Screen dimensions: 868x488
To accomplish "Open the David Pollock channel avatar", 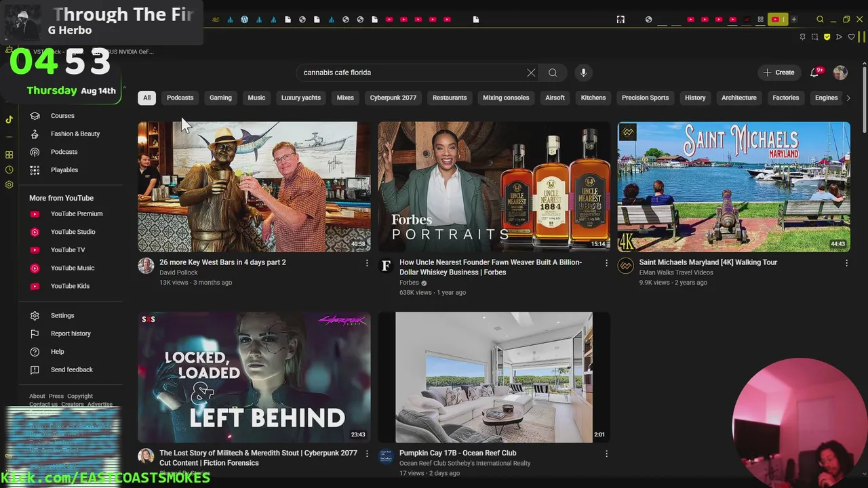I will coord(146,266).
